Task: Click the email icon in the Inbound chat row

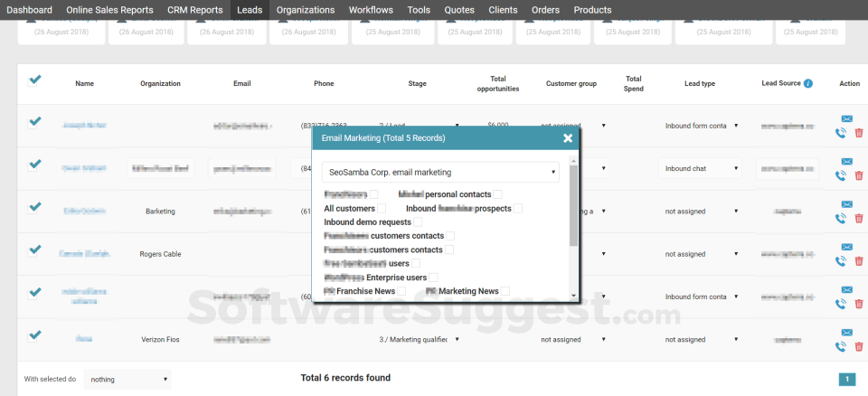Action: (x=847, y=161)
